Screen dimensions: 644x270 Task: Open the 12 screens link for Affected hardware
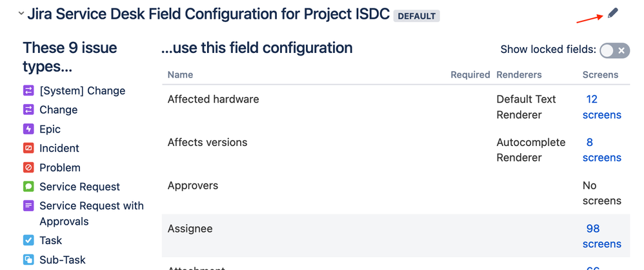pos(601,107)
